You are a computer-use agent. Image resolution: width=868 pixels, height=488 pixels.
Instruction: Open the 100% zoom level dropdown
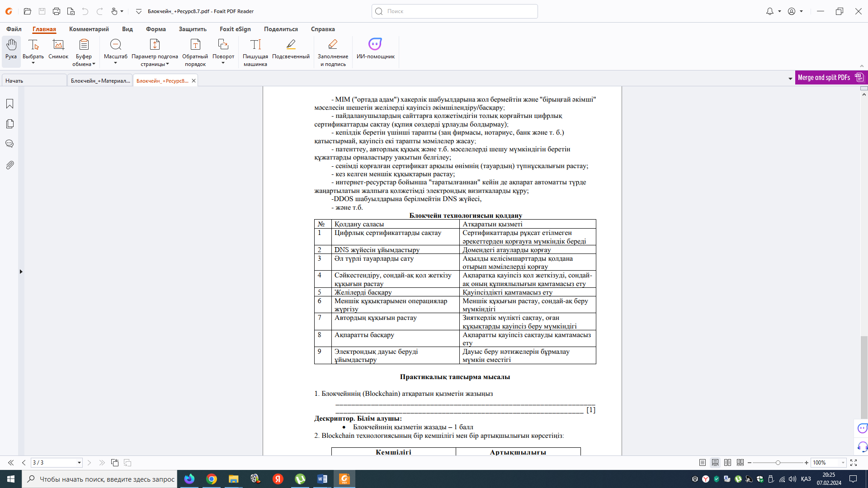click(x=843, y=463)
